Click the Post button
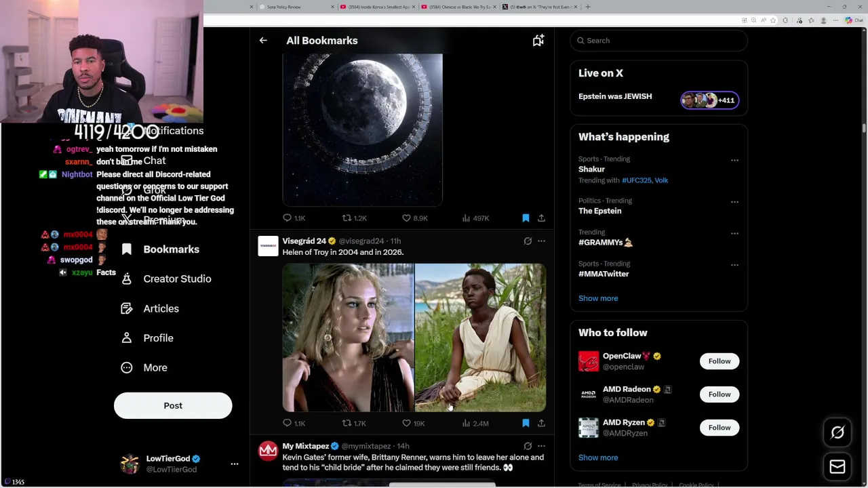Screen dimensions: 868x488 pyautogui.click(x=173, y=405)
